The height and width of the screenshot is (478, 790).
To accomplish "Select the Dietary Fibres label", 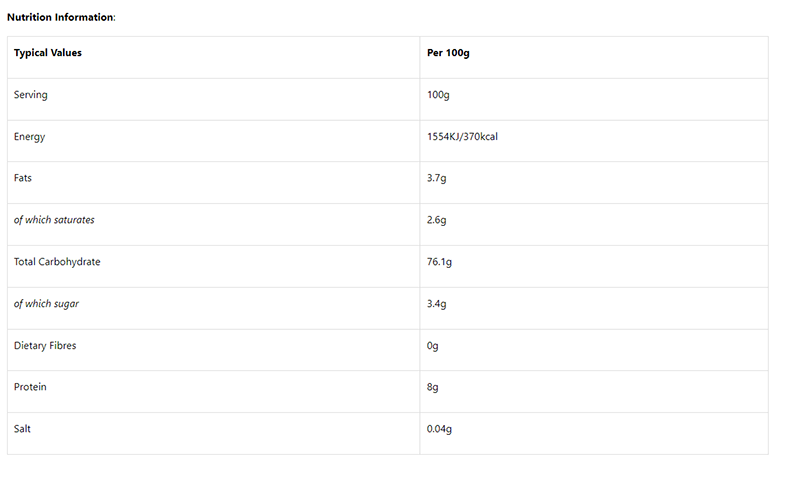I will coord(45,346).
